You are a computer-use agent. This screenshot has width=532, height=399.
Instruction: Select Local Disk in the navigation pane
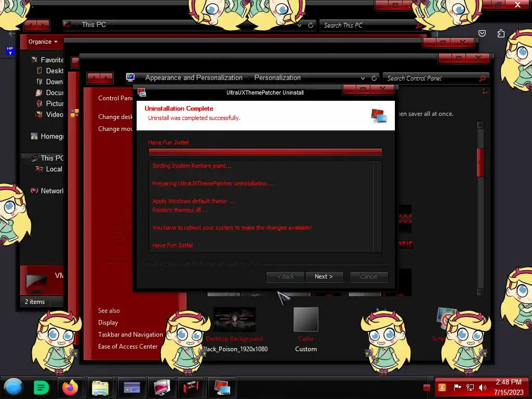pyautogui.click(x=49, y=169)
